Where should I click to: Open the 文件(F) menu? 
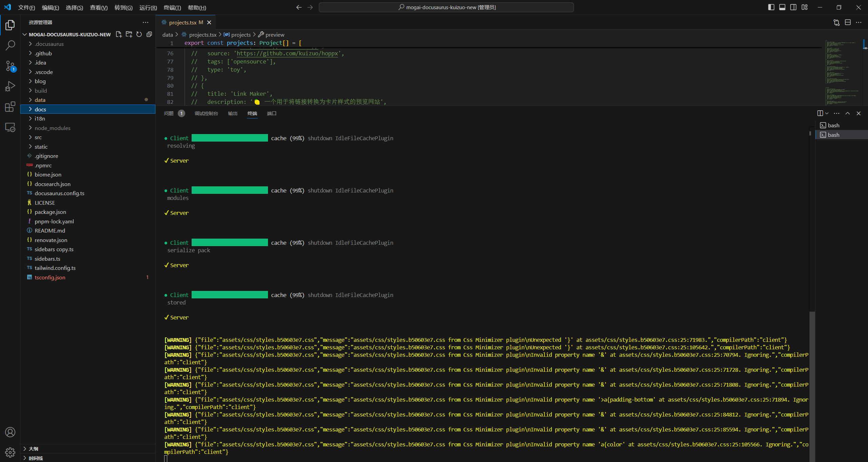(26, 7)
